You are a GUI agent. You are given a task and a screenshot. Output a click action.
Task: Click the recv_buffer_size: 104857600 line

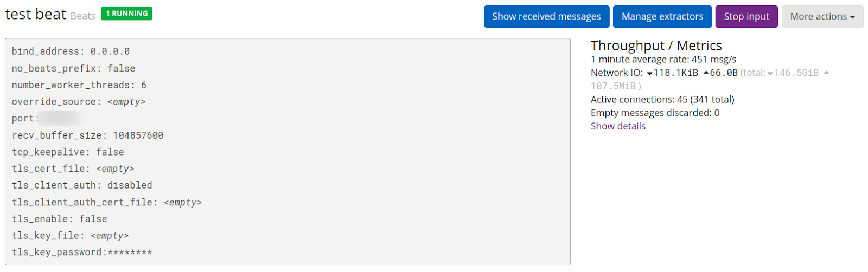(x=87, y=135)
